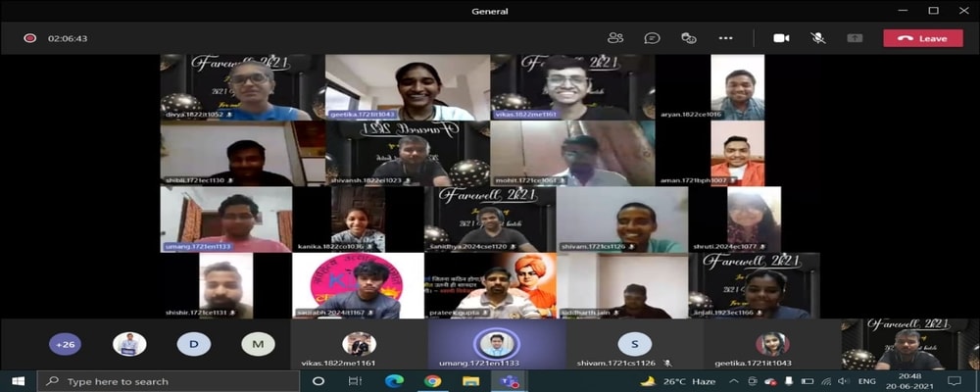980x392 pixels.
Task: Launch Google Chrome from the taskbar
Action: click(x=432, y=381)
